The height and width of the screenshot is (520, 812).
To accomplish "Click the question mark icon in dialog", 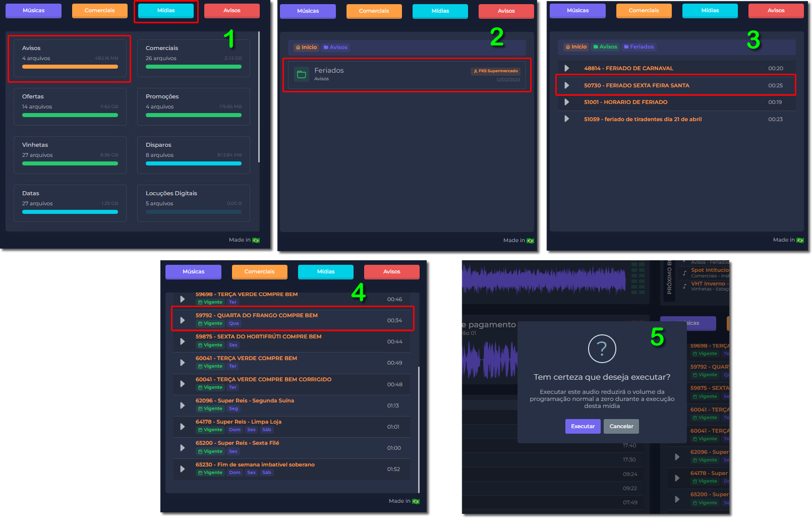I will (x=602, y=349).
